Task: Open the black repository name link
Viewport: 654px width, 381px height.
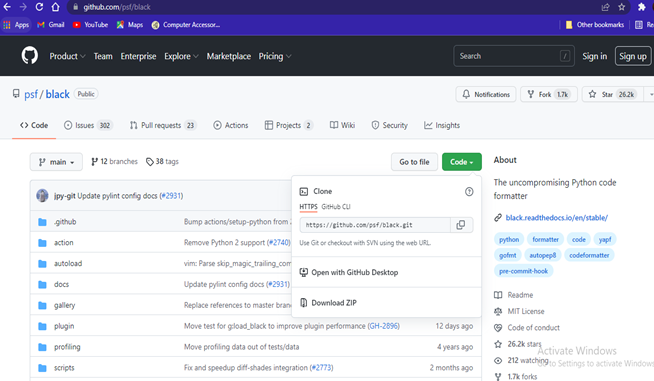Action: tap(58, 94)
